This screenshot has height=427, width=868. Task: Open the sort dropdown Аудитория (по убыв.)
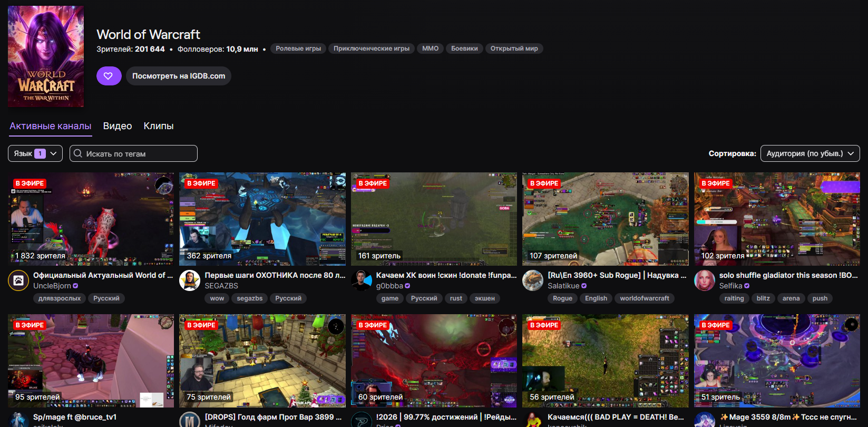point(810,153)
